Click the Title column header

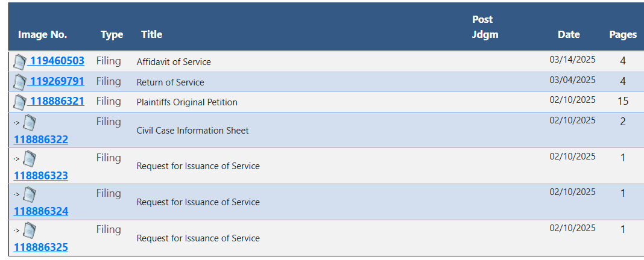click(151, 34)
